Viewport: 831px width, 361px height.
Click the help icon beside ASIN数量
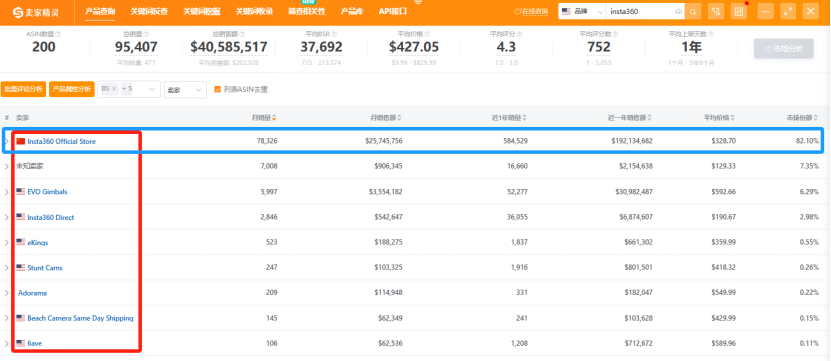[58, 34]
